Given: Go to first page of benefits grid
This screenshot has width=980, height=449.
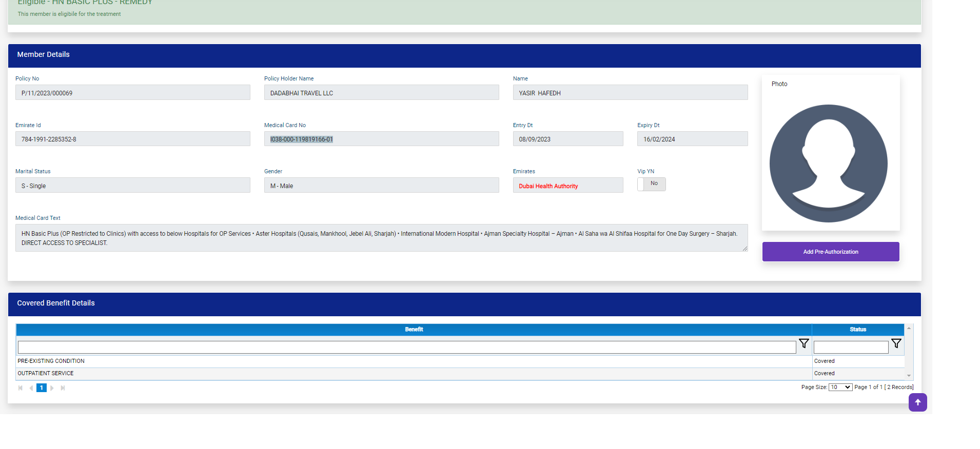Looking at the screenshot, I should pyautogui.click(x=21, y=388).
